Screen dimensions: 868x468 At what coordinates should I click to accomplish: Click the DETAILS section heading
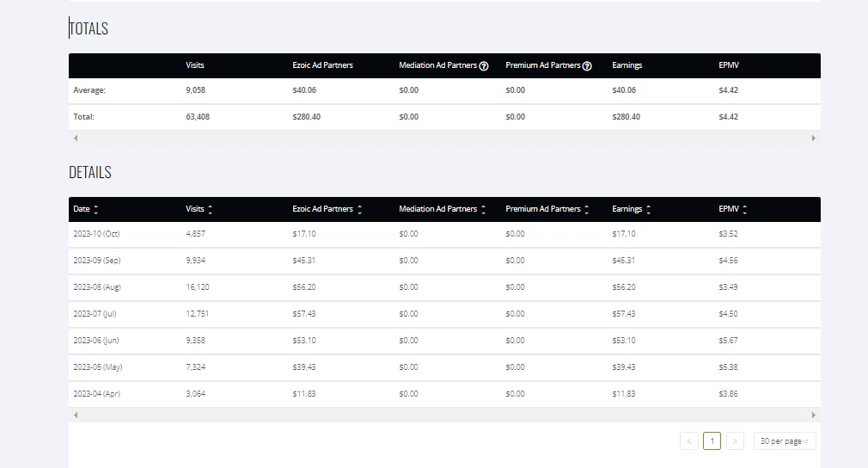tap(89, 172)
